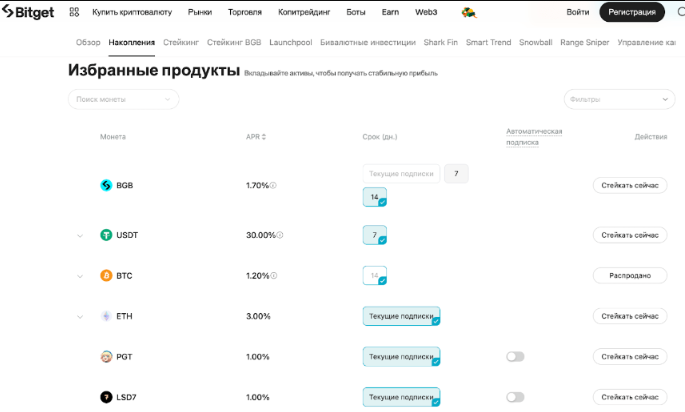Image resolution: width=685 pixels, height=412 pixels.
Task: Click the PGT coin icon
Action: click(106, 357)
